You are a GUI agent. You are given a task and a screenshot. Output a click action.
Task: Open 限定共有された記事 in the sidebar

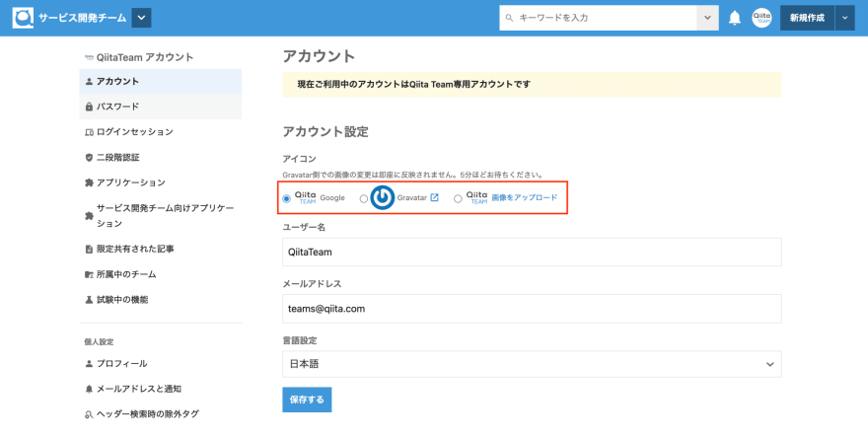(x=161, y=250)
